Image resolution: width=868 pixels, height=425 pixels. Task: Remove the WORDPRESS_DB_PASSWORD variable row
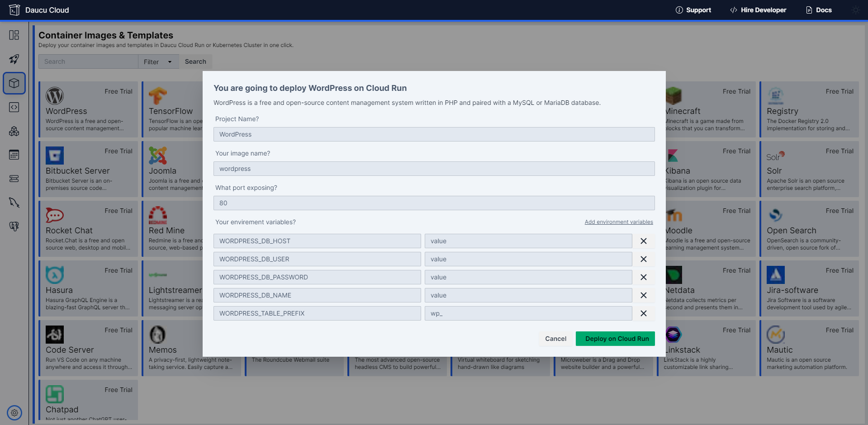(x=644, y=277)
